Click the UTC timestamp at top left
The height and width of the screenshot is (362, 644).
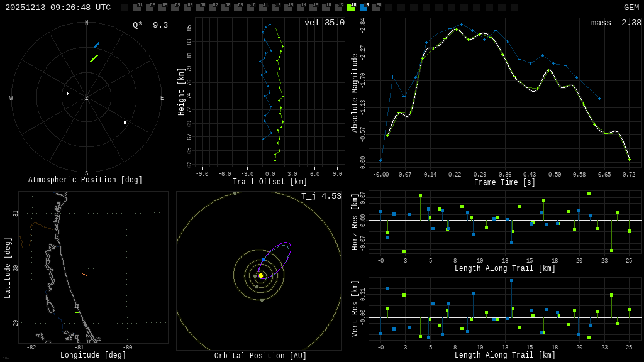click(58, 8)
